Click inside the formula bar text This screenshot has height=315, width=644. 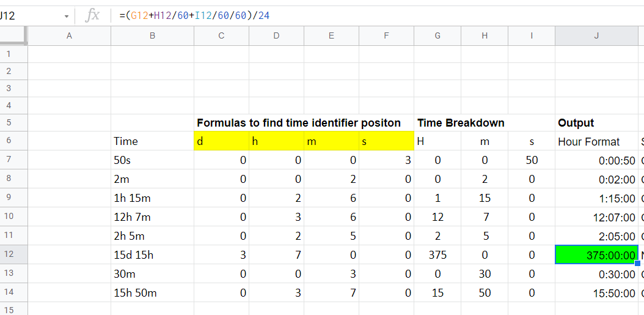click(x=195, y=16)
